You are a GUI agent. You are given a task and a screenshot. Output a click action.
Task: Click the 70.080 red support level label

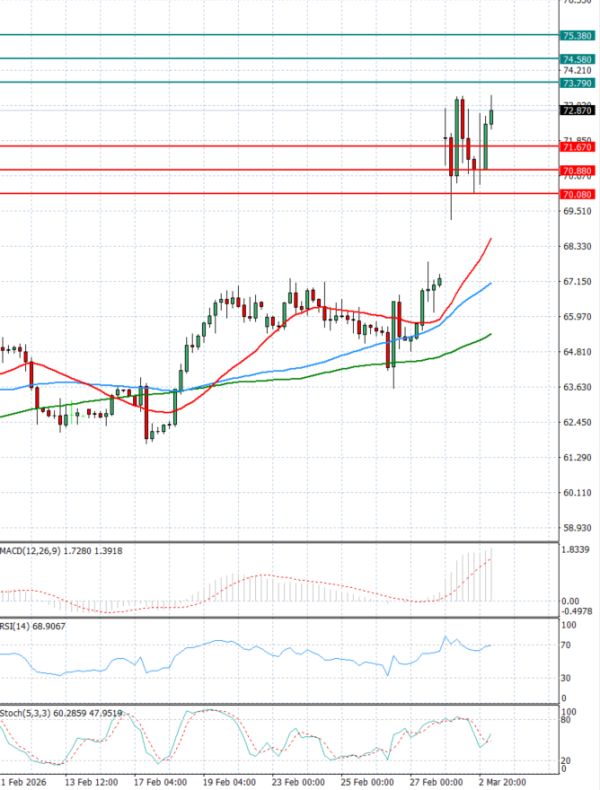578,194
